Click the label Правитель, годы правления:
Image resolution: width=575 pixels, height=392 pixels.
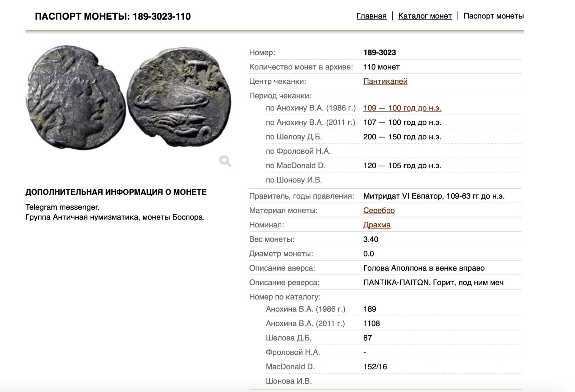302,196
